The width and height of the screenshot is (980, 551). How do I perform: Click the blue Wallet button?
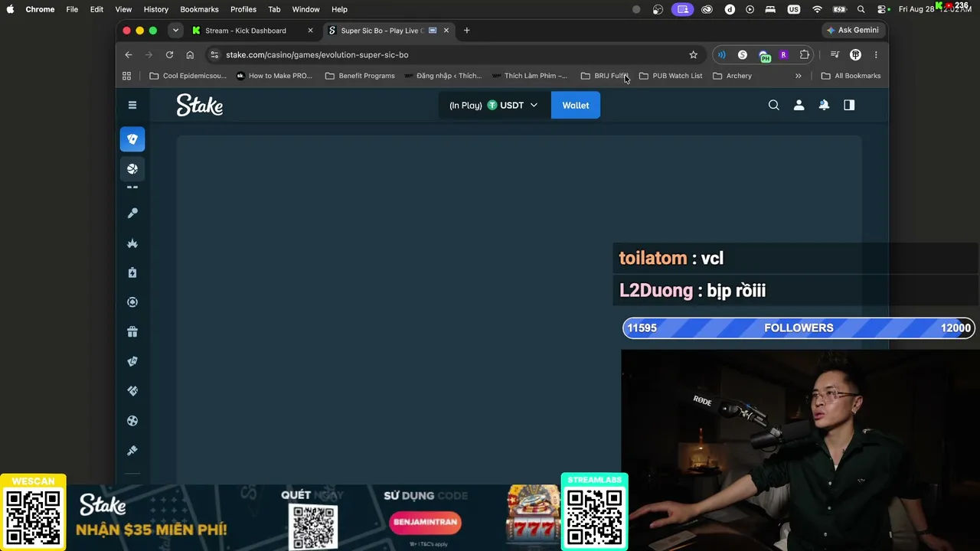(576, 105)
